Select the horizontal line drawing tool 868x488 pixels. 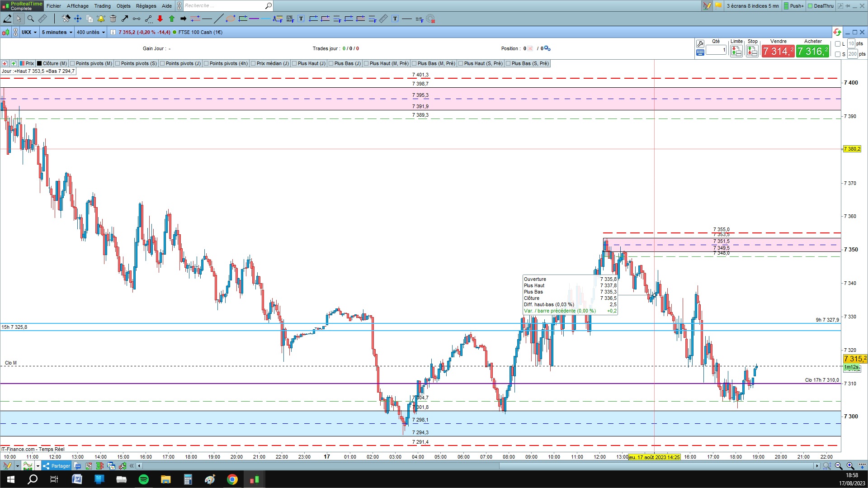point(207,19)
